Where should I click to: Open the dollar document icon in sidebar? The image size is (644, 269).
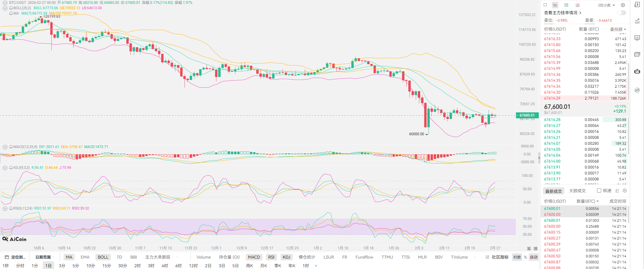(637, 5)
